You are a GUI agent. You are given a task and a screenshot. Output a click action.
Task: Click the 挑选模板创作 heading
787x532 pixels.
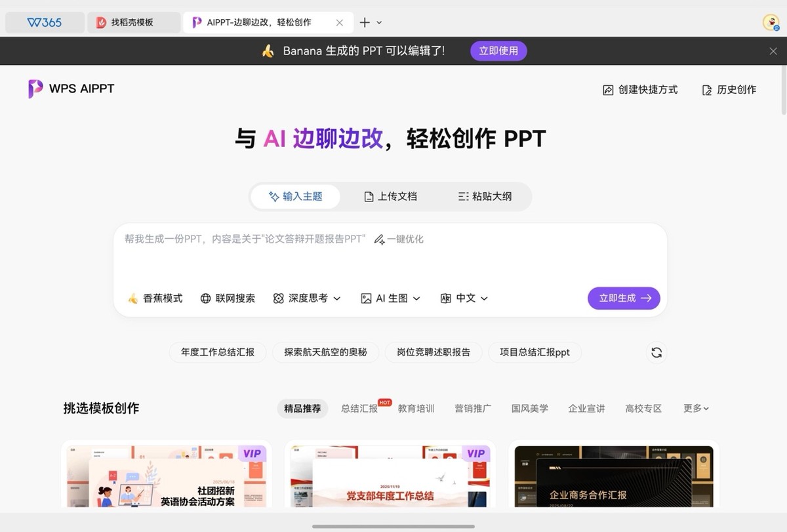point(101,408)
